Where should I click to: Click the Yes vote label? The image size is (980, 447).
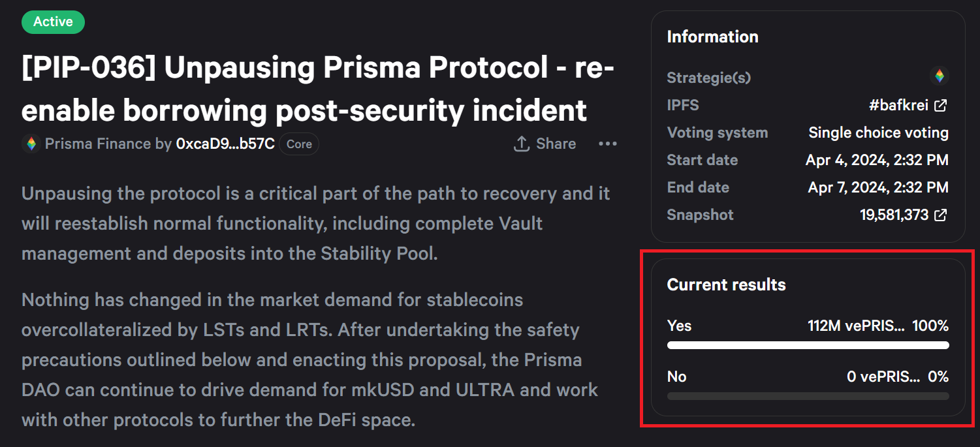[679, 326]
